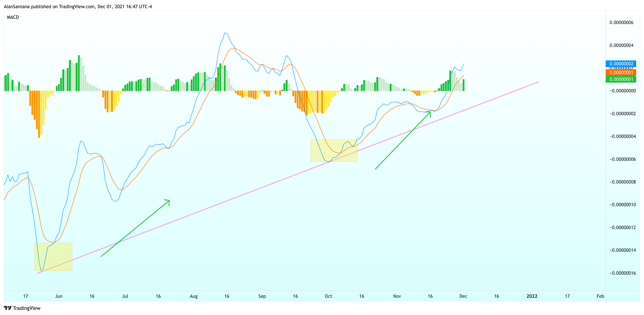Click the Jun date label on time axis

coord(59,296)
